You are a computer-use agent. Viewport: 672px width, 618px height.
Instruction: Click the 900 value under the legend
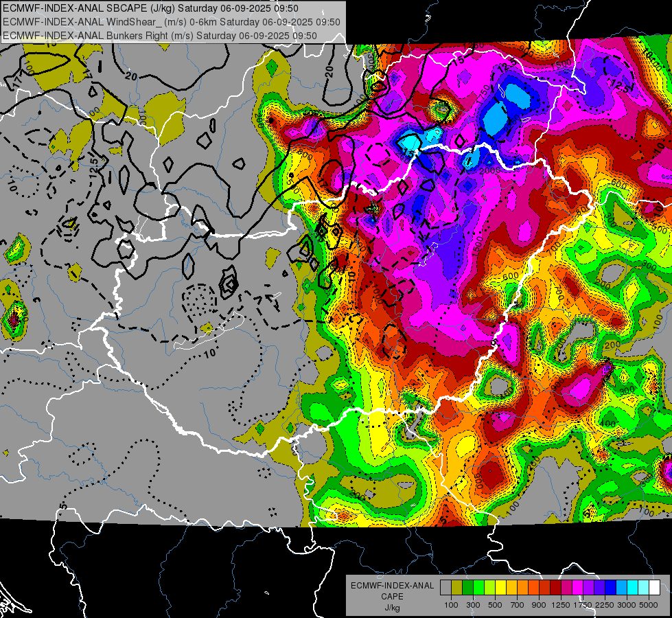pos(539,605)
